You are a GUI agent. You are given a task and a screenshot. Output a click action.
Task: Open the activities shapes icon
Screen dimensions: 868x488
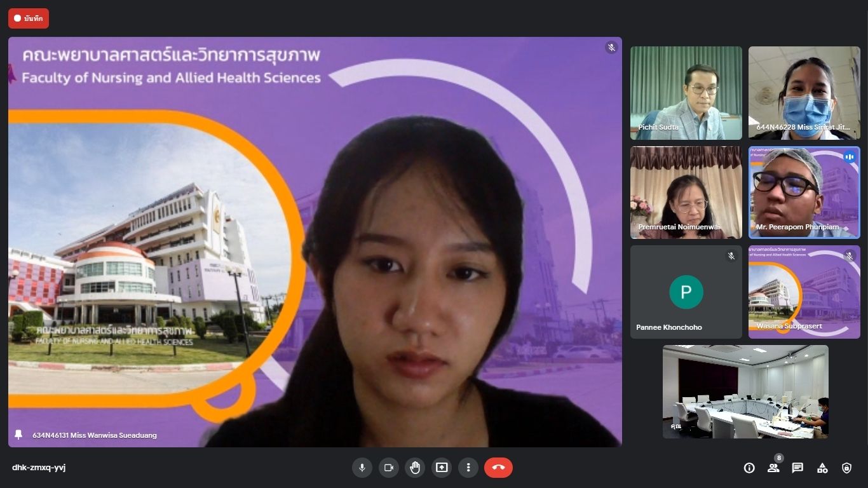coord(822,468)
